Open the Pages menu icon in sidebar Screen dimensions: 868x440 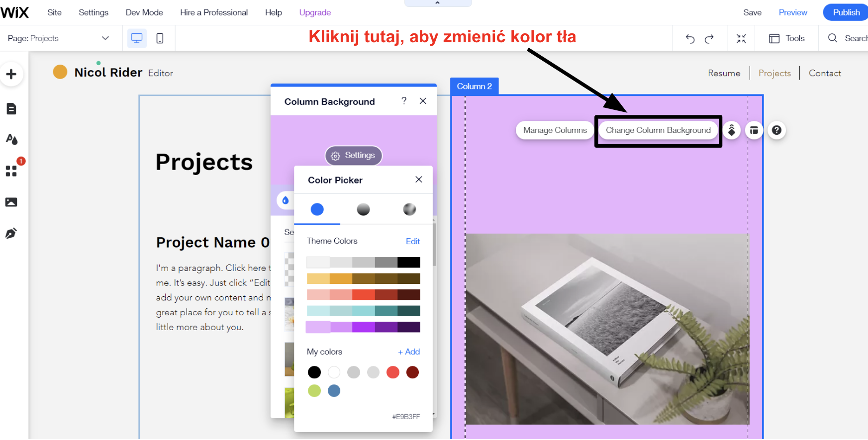coord(11,109)
